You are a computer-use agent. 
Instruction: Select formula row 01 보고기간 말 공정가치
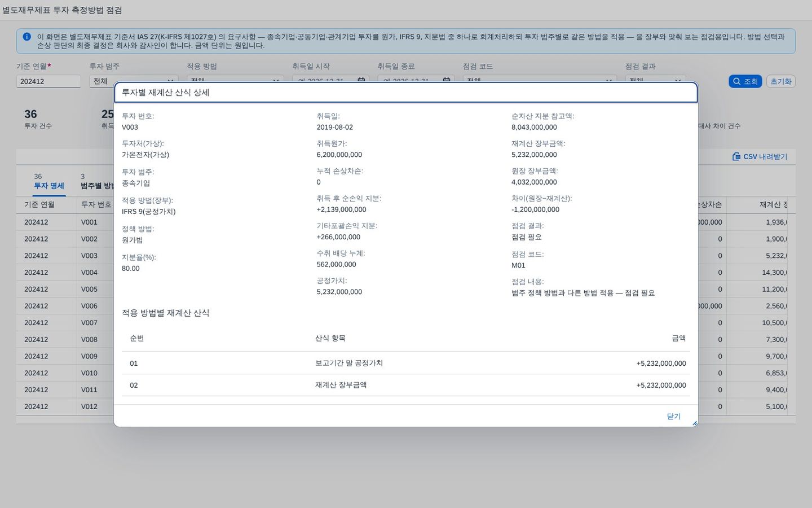[x=406, y=363]
